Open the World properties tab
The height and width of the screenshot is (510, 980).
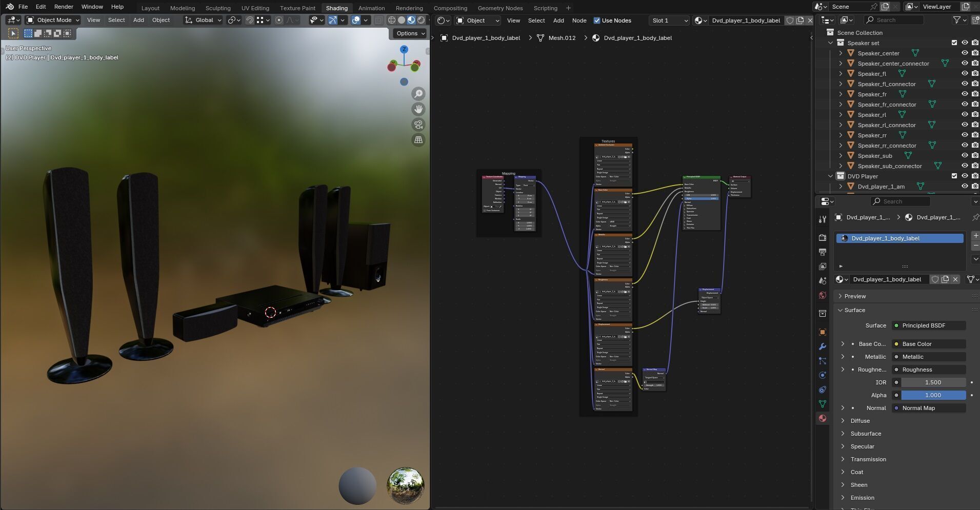click(823, 295)
